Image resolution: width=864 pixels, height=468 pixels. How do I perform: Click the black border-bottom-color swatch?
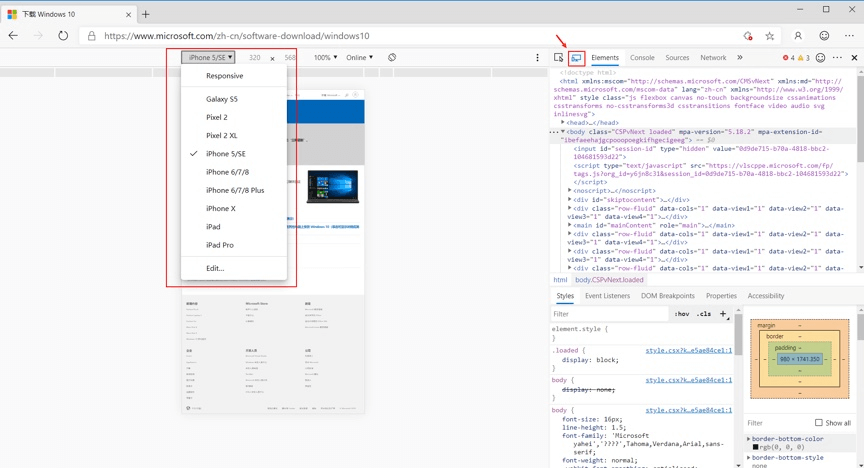point(756,447)
